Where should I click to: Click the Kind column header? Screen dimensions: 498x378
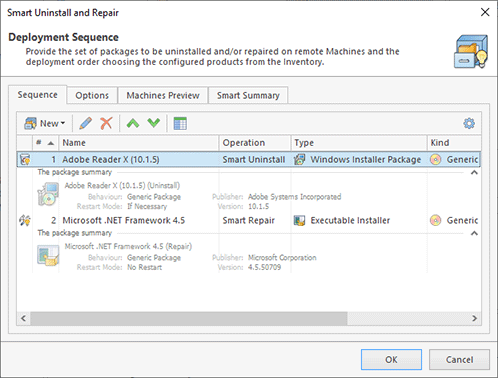click(454, 143)
